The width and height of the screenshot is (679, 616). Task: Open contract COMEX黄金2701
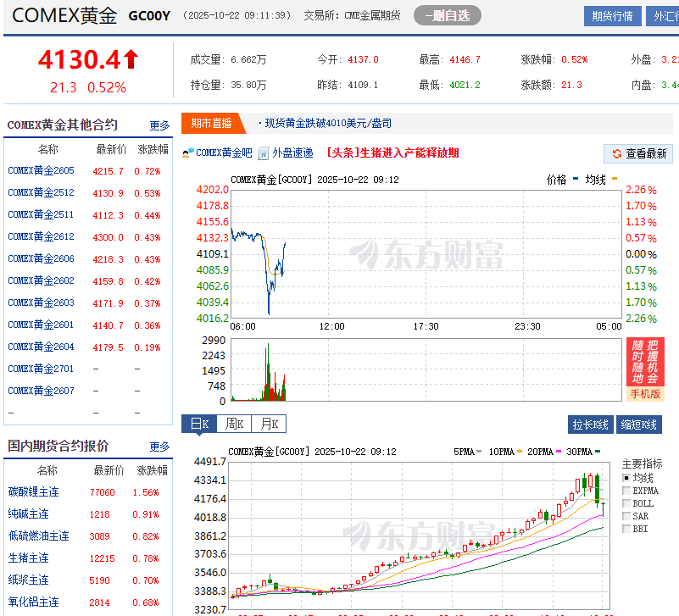click(x=42, y=369)
